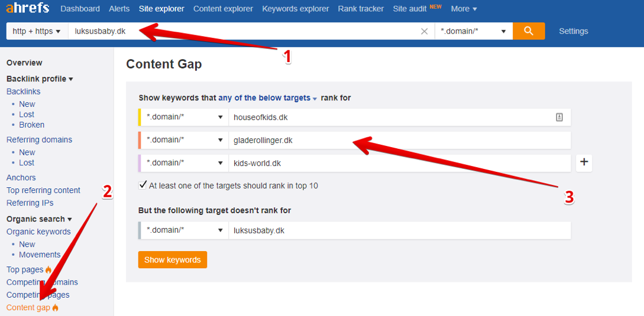The height and width of the screenshot is (316, 644).
Task: Open Content gap in sidebar
Action: pyautogui.click(x=28, y=307)
